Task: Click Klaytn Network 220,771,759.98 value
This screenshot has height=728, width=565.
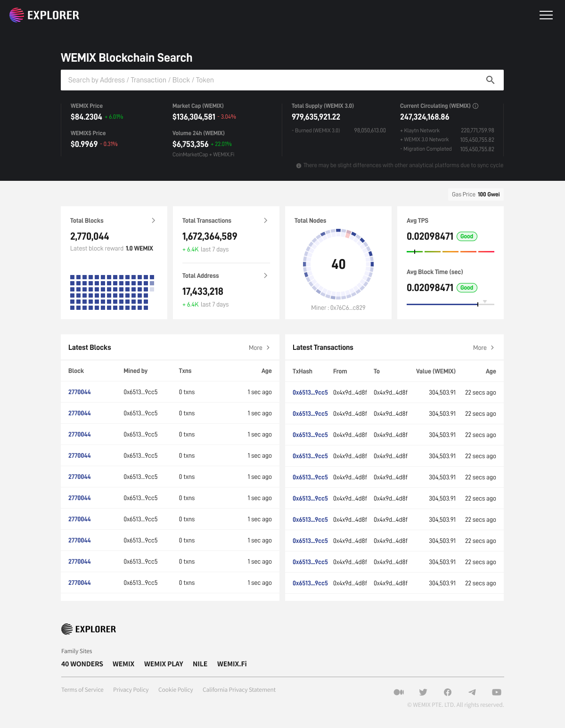Action: (x=477, y=130)
